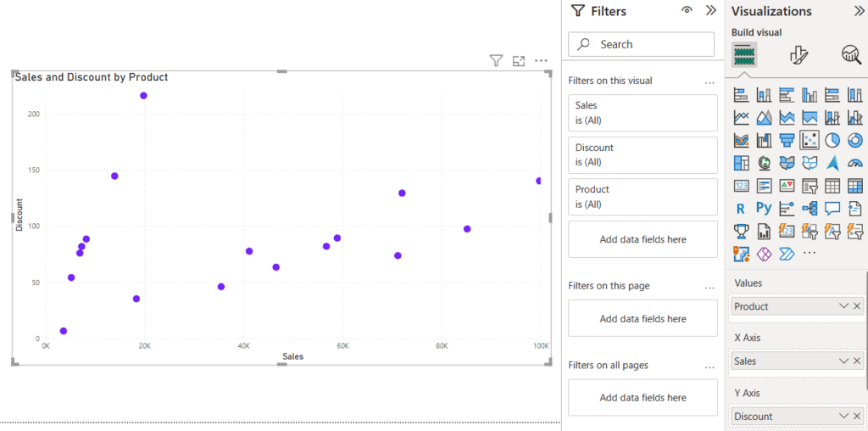Select the donut chart visual
The height and width of the screenshot is (431, 868).
(x=855, y=140)
